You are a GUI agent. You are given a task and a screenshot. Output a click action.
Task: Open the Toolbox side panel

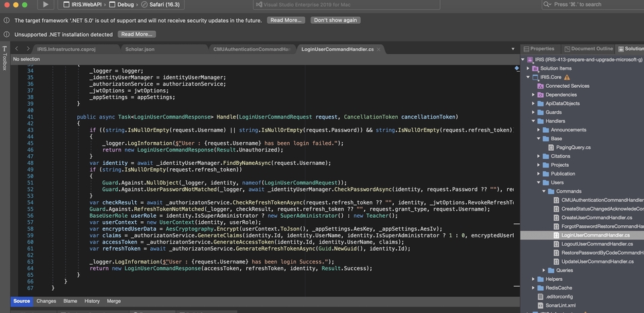pos(5,58)
